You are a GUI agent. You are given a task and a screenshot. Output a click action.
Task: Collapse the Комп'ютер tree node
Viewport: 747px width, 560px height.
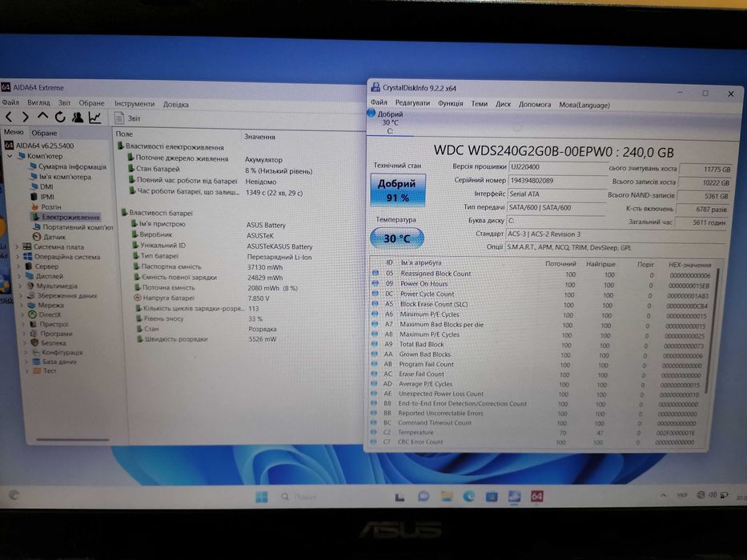click(9, 156)
